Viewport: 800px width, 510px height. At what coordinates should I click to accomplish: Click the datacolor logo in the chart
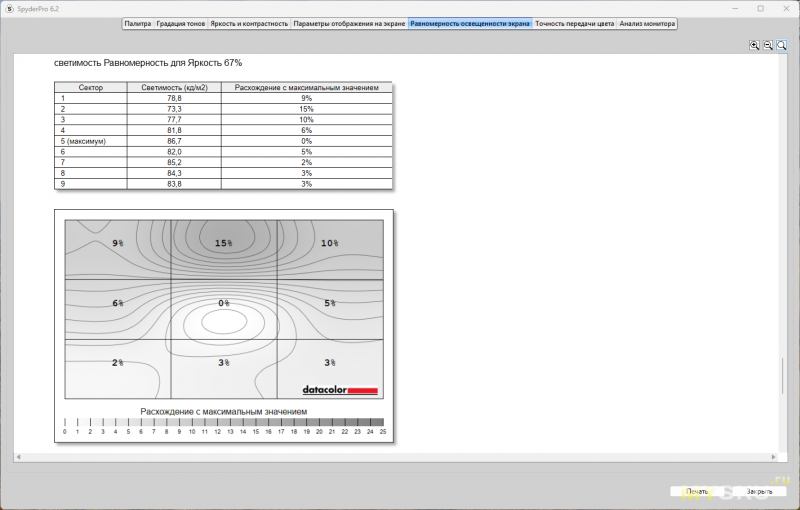tap(340, 390)
